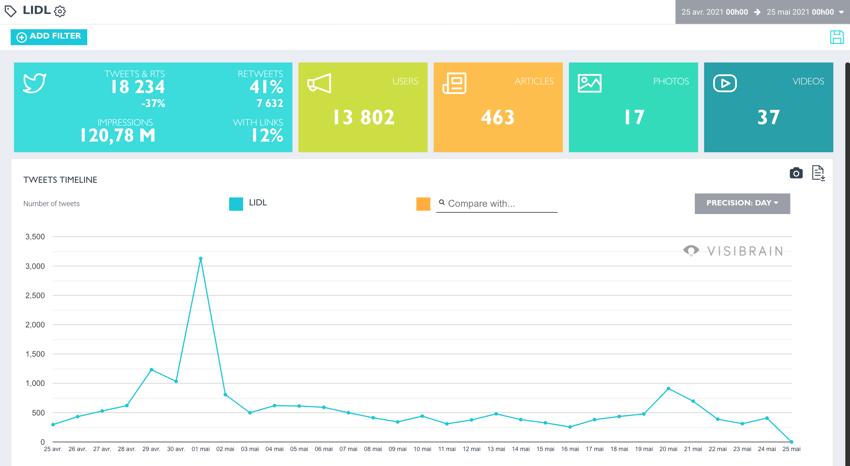Click the save floppy disk icon
Screen dimensions: 850x466
point(836,37)
